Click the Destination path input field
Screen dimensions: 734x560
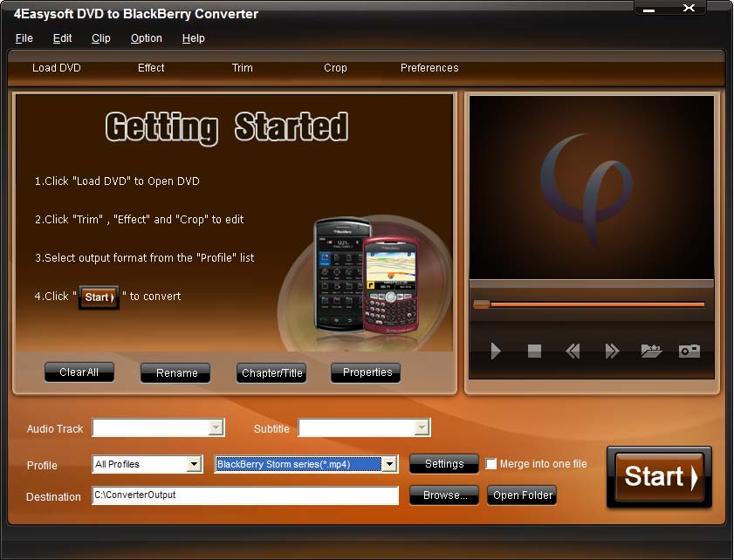pos(244,495)
